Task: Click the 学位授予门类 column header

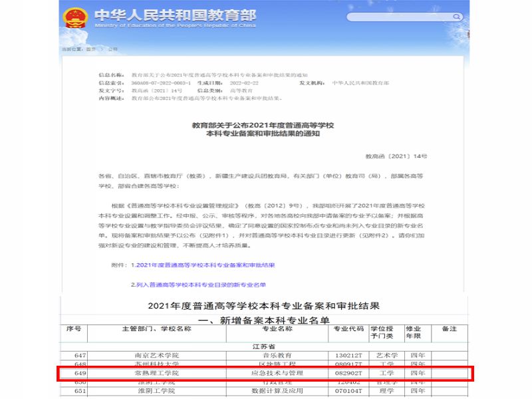Action: tap(382, 332)
